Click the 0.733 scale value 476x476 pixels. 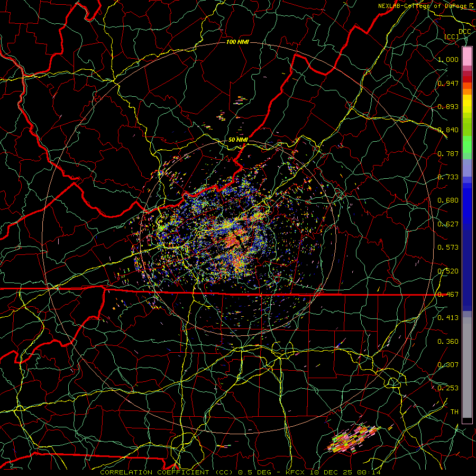point(448,177)
